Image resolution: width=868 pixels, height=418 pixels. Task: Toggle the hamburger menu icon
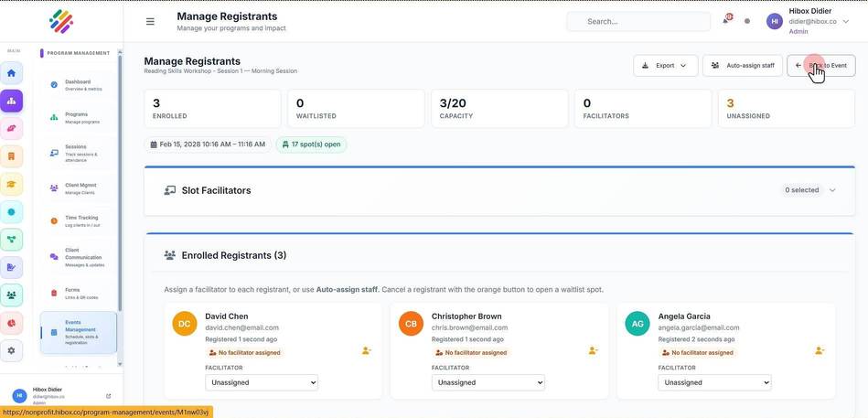pyautogui.click(x=150, y=22)
